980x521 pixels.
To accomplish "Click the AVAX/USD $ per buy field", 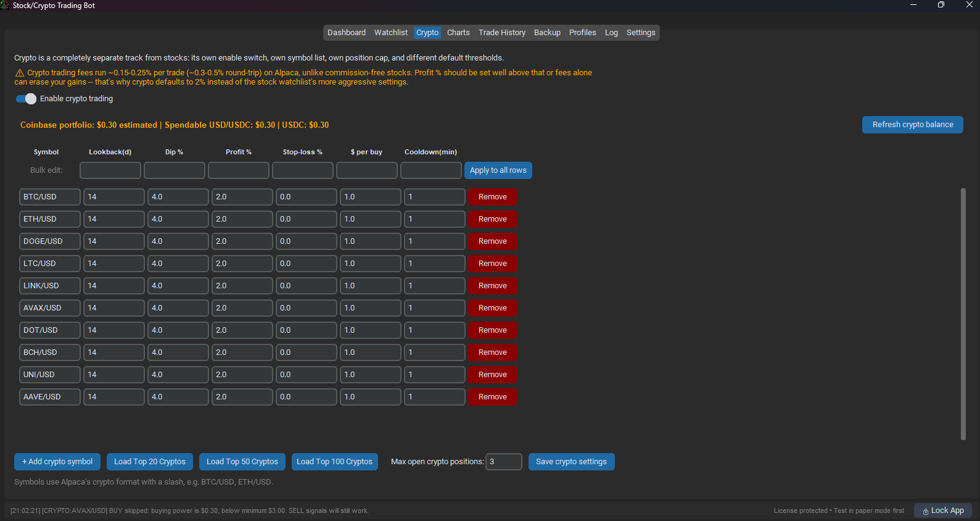I will click(371, 308).
